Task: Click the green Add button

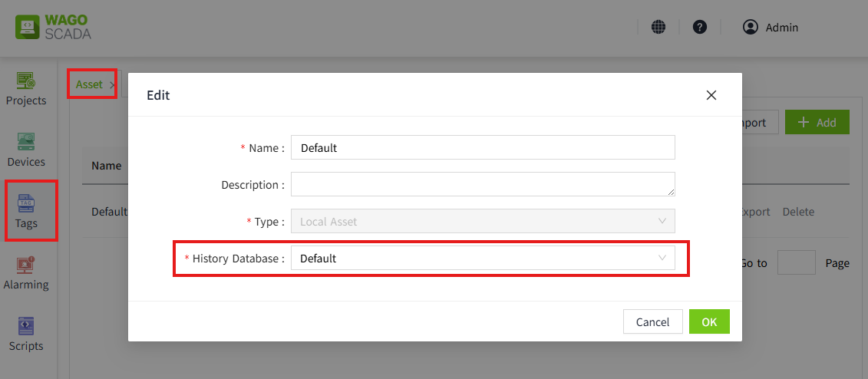Action: click(817, 123)
